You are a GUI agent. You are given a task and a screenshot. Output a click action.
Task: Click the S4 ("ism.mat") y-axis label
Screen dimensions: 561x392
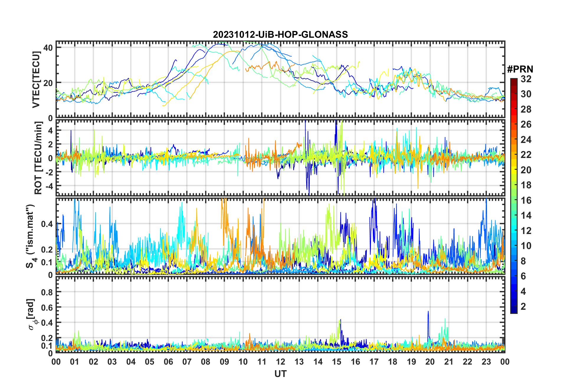pyautogui.click(x=31, y=236)
